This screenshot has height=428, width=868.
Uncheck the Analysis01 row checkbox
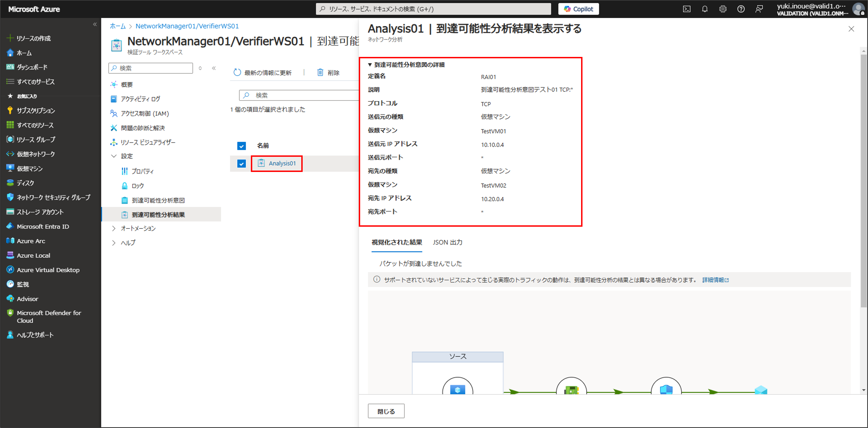click(x=242, y=164)
